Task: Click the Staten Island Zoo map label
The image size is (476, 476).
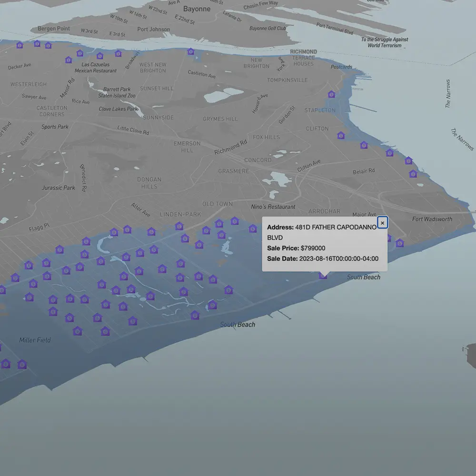Action: pos(117,96)
